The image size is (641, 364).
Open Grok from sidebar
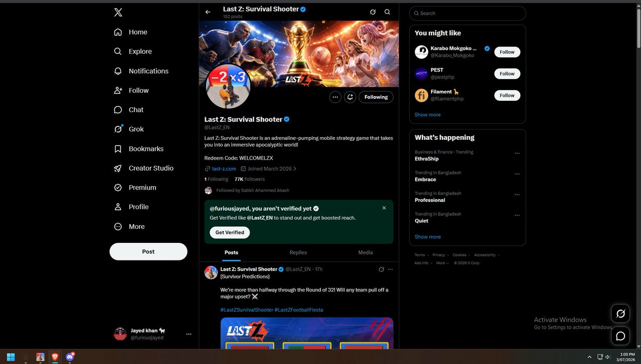pyautogui.click(x=129, y=129)
